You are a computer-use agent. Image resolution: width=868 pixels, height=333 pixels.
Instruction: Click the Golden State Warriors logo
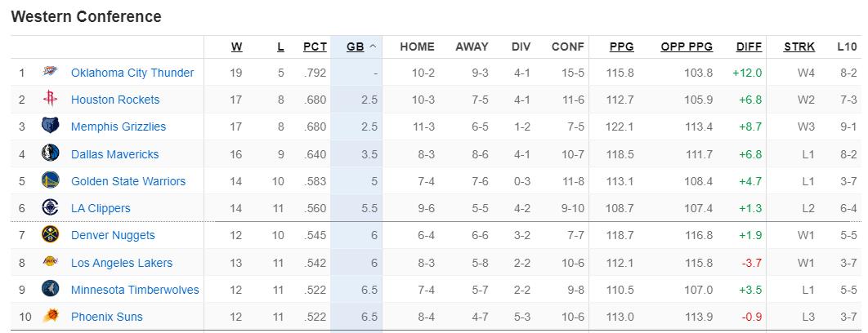tap(50, 181)
